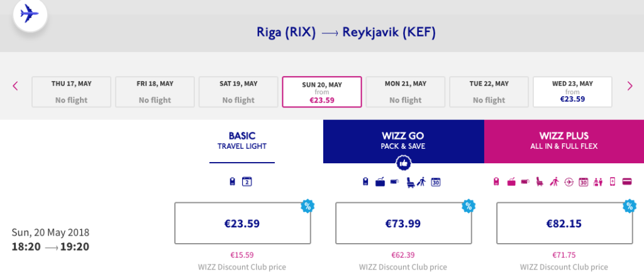The width and height of the screenshot is (644, 277).
Task: Select the Thu 17, May date box
Action: click(x=71, y=92)
